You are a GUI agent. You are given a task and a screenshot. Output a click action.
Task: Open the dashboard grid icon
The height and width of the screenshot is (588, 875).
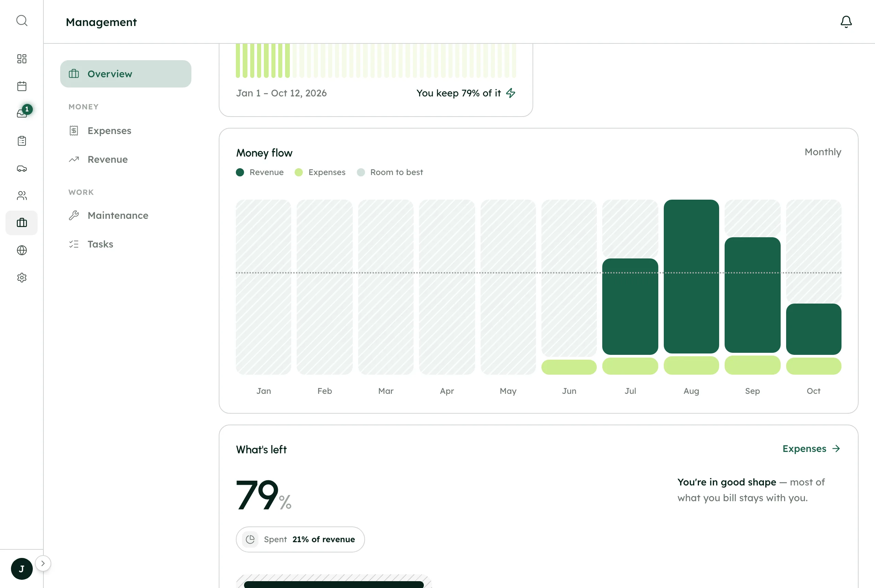tap(22, 59)
